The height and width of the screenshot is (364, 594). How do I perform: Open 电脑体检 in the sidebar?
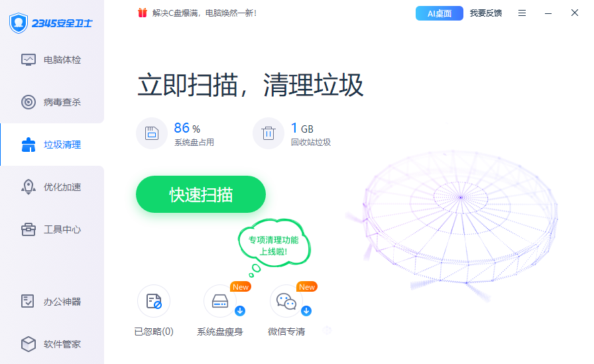[x=52, y=60]
